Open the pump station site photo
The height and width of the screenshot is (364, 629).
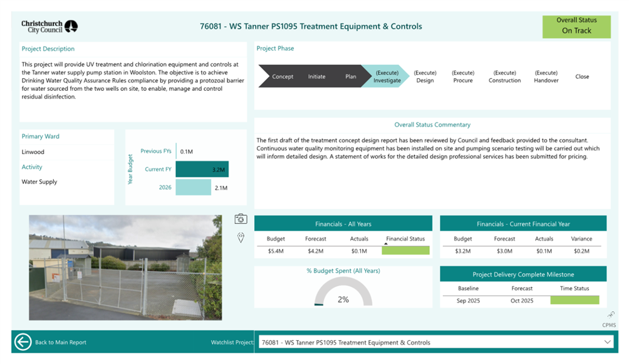tap(125, 268)
